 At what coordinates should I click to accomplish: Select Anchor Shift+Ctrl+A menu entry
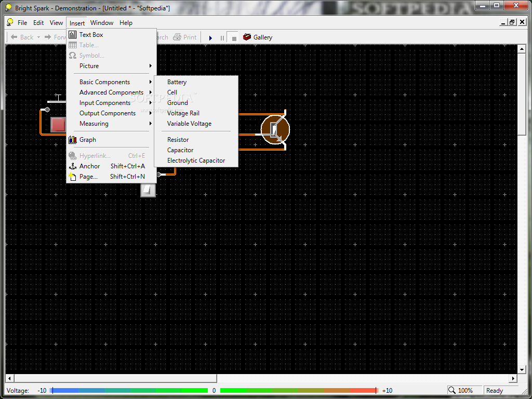(x=111, y=166)
